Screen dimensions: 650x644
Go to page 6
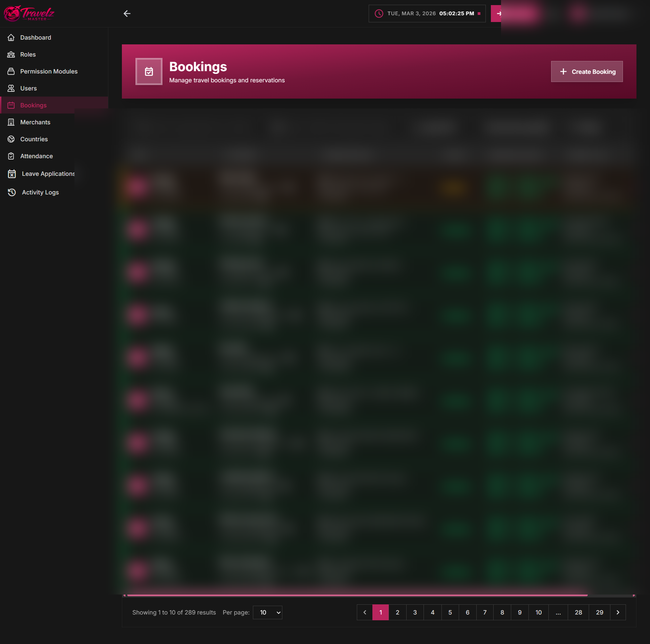tap(468, 612)
